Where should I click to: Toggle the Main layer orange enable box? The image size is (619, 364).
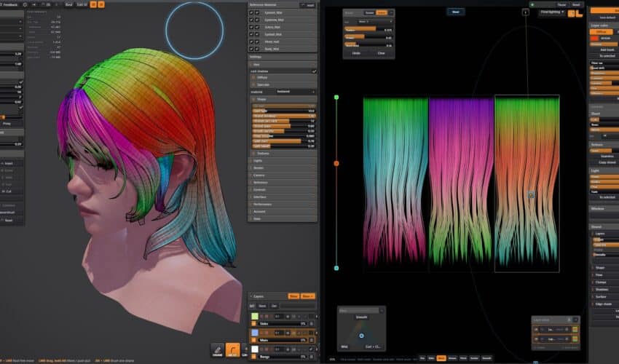click(x=253, y=340)
